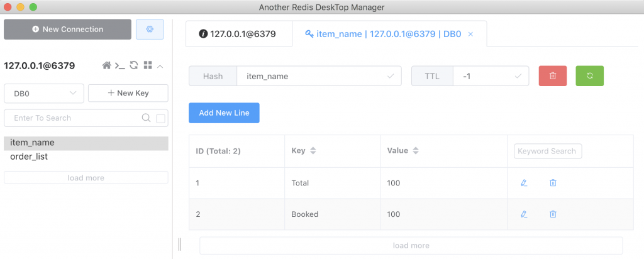This screenshot has height=259, width=644.
Task: Close the item_name tab with the x
Action: coord(470,34)
